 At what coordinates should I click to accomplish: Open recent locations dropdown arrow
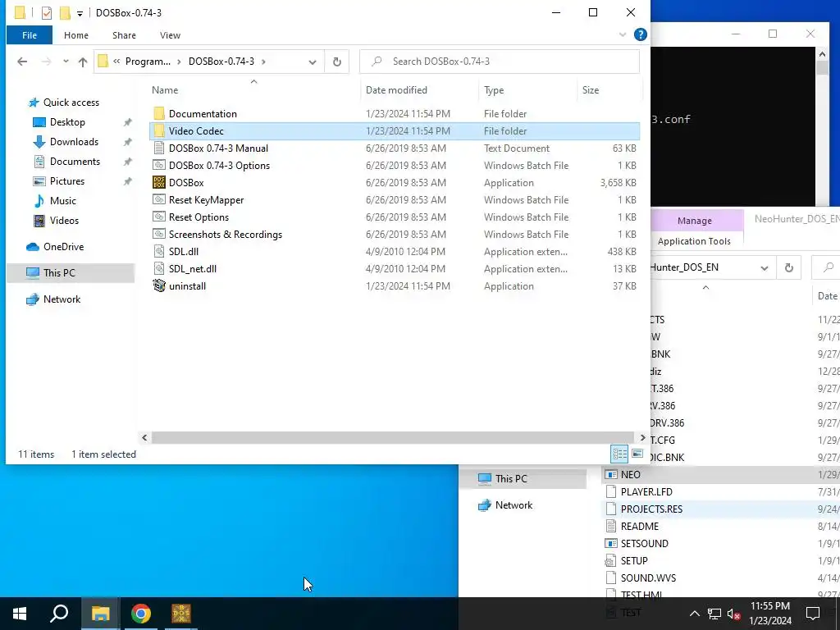66,62
